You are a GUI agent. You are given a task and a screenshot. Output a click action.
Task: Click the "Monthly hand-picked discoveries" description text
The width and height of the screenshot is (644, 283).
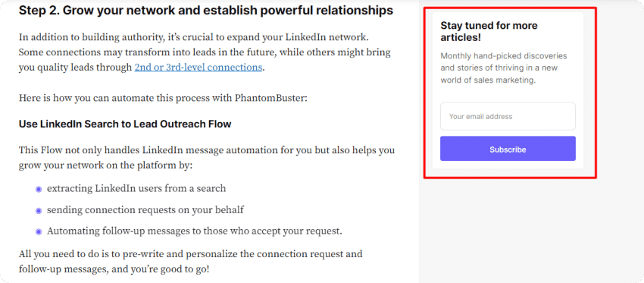[x=504, y=68]
